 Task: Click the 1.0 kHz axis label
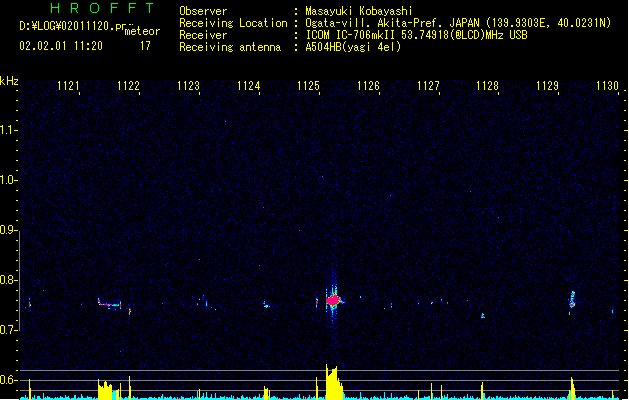8,180
